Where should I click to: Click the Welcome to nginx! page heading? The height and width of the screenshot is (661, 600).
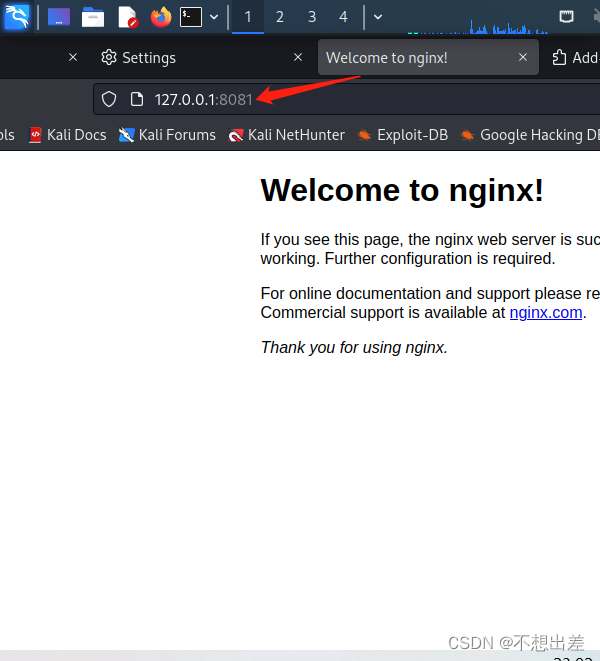pos(402,191)
